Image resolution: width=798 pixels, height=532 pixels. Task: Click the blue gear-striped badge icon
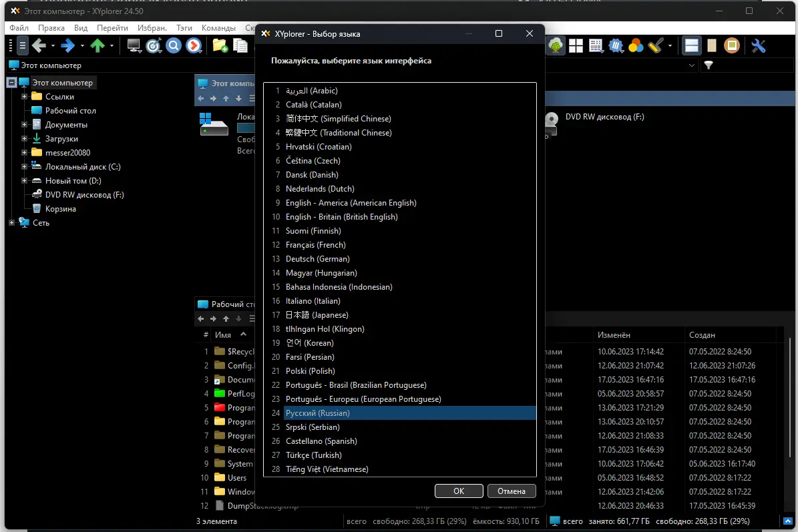point(616,46)
